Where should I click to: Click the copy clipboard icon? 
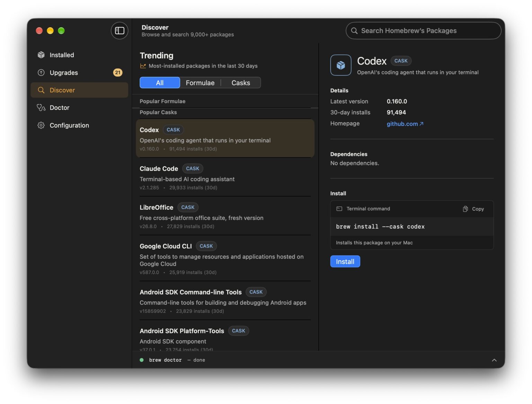click(x=465, y=209)
